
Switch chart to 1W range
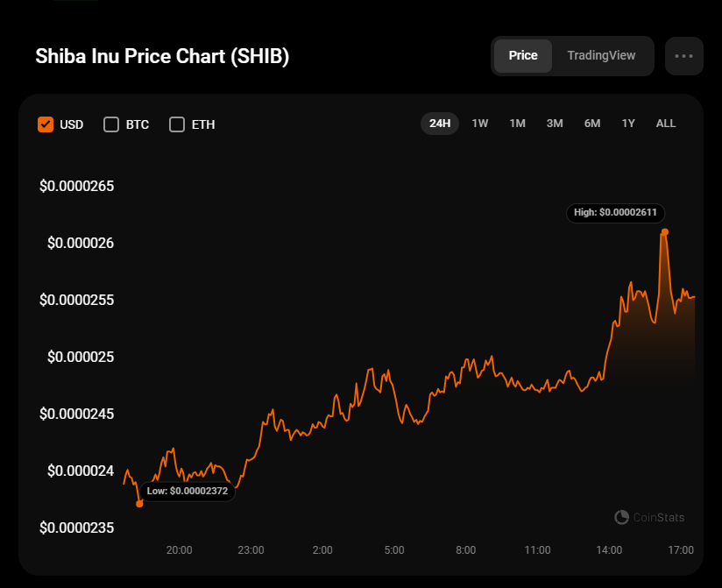[480, 124]
